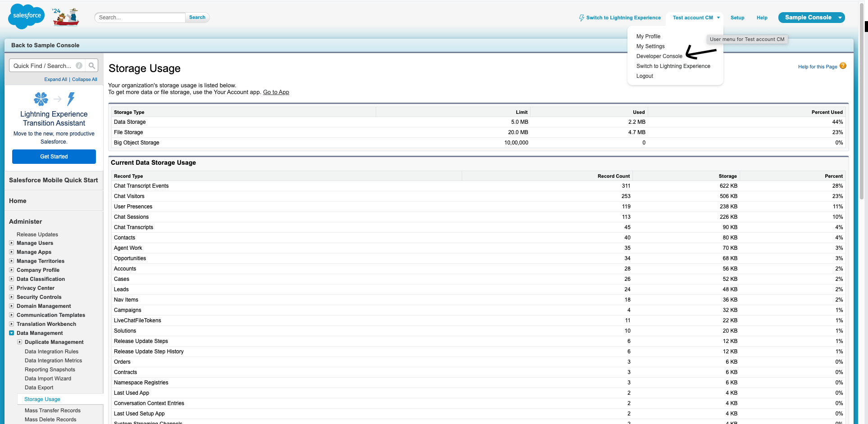Open Release Updates in sidebar
This screenshot has height=424, width=868.
(37, 235)
